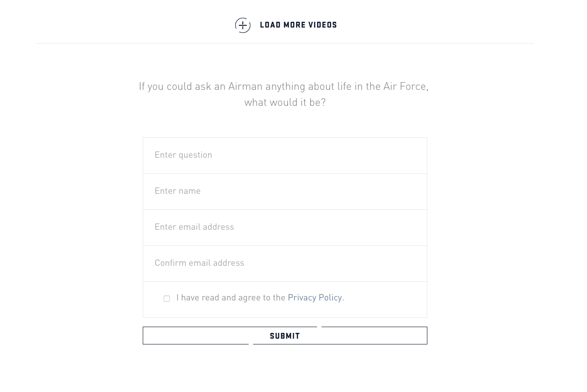Focus the Enter question field
The image size is (587, 392).
[x=285, y=156]
